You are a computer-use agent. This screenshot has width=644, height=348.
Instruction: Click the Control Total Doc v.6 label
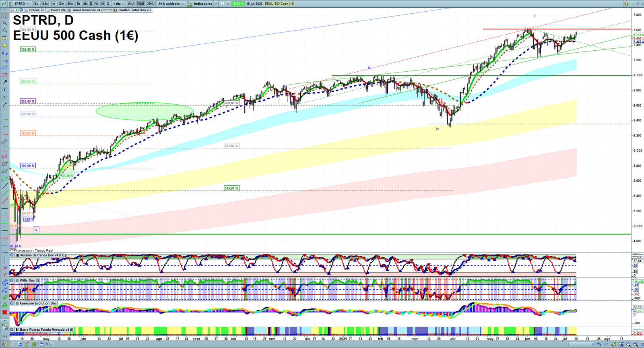135,10
